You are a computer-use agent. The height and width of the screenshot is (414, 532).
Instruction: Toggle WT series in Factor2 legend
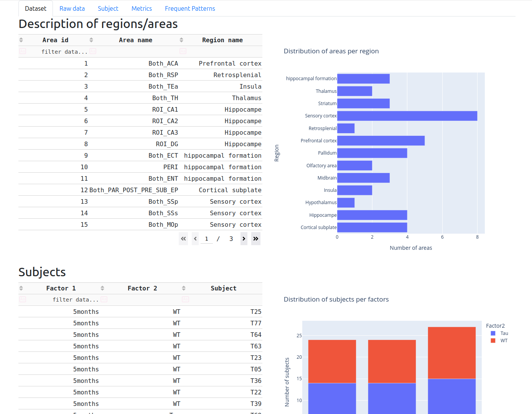(x=499, y=341)
